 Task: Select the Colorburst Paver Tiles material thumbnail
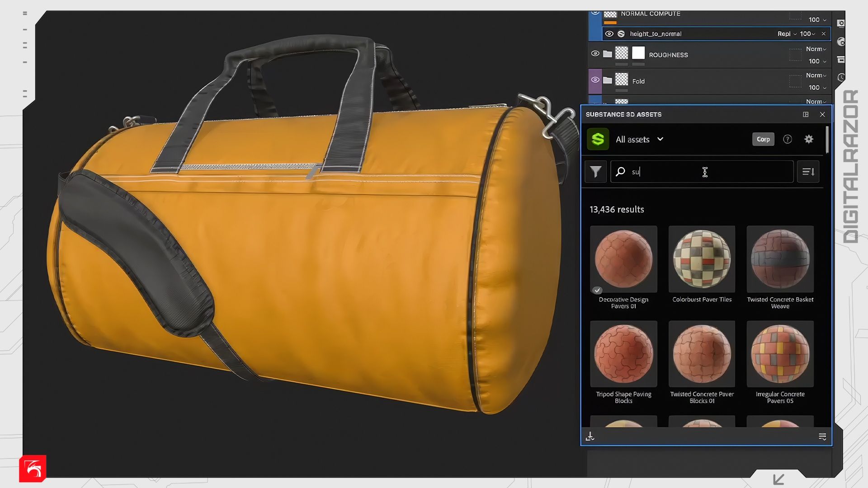[x=702, y=259]
